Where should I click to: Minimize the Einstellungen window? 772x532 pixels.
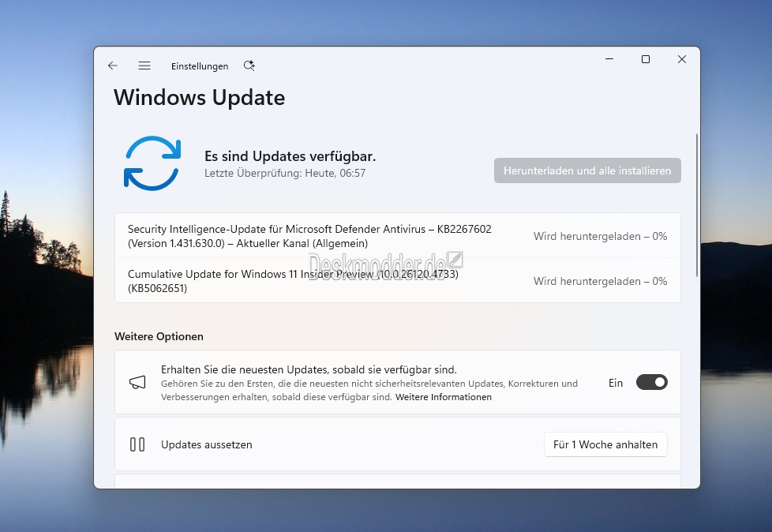(x=609, y=59)
